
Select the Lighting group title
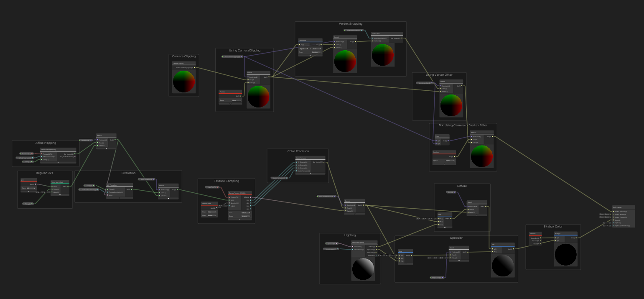pos(350,235)
